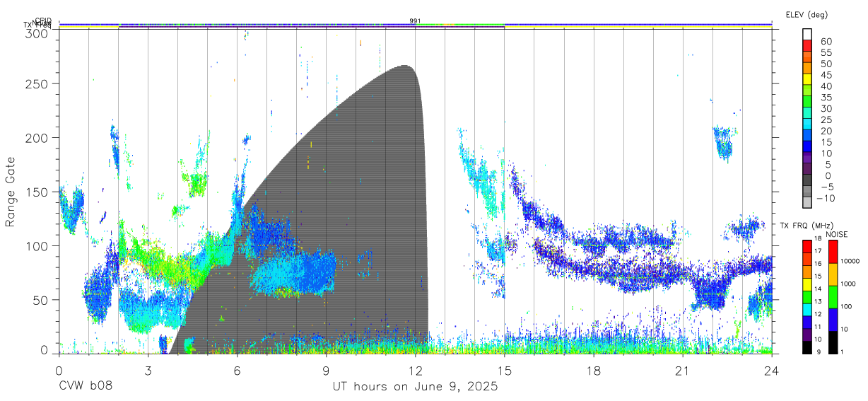Click the '20' label in the ELEV legend
This screenshot has width=868, height=401.
(x=826, y=131)
